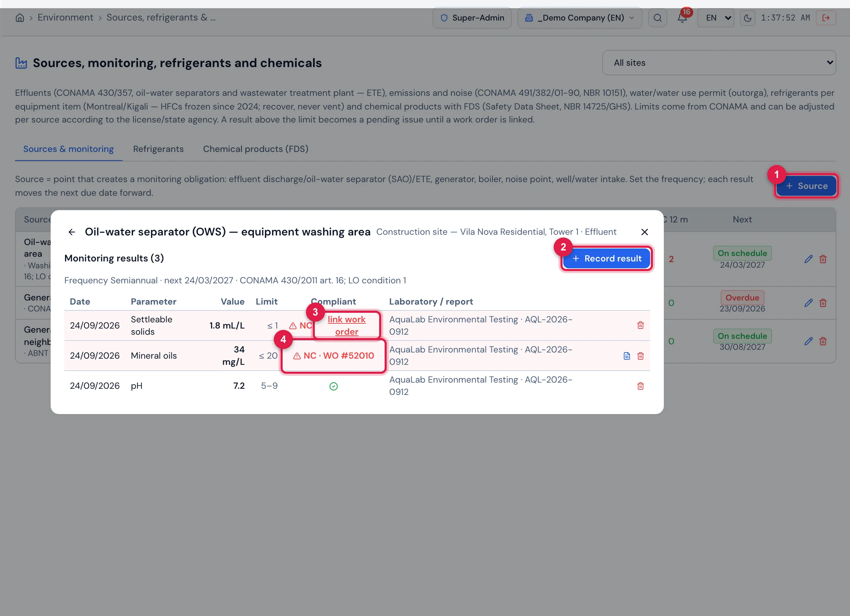Open the EN language selector

point(716,17)
